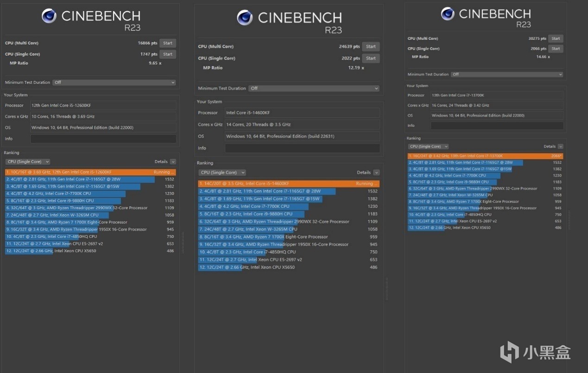Open Minimum Test Duration dropdown in 13700K window
The width and height of the screenshot is (588, 373).
tap(507, 74)
